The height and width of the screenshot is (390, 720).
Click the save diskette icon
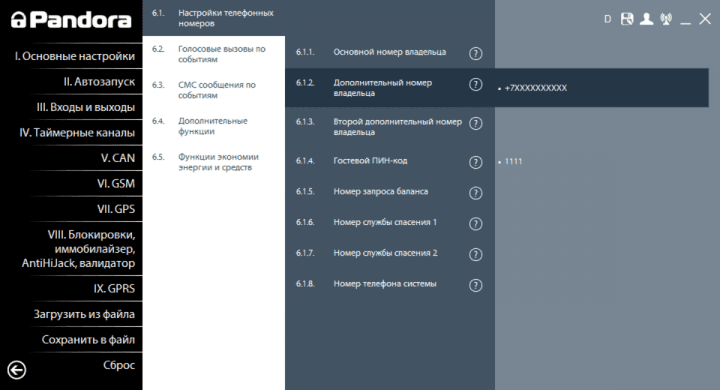(627, 19)
